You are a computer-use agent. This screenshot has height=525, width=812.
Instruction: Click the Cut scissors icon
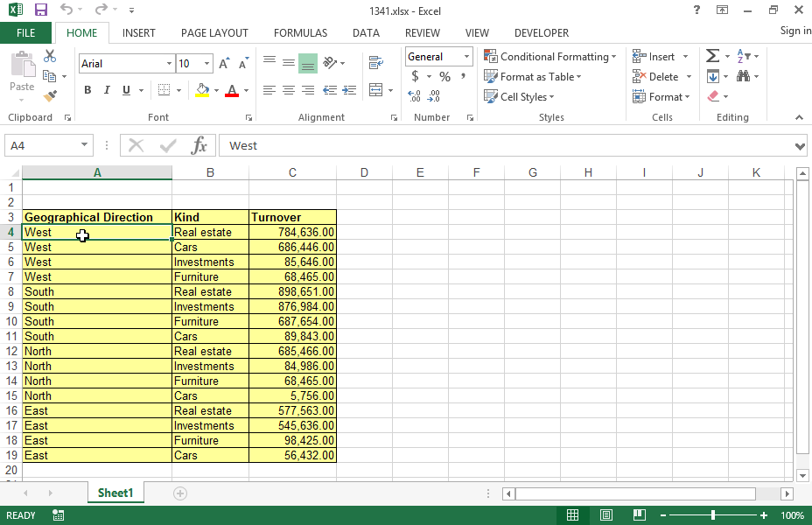[50, 56]
